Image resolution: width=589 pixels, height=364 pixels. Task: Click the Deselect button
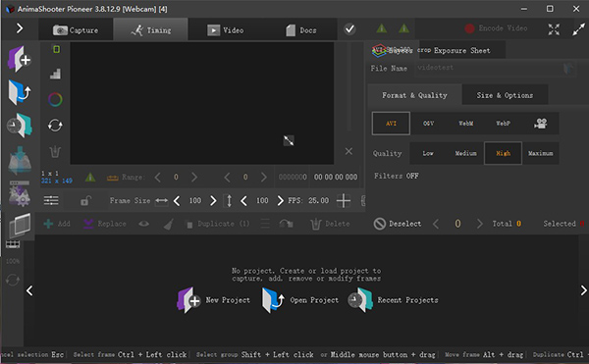(x=398, y=224)
